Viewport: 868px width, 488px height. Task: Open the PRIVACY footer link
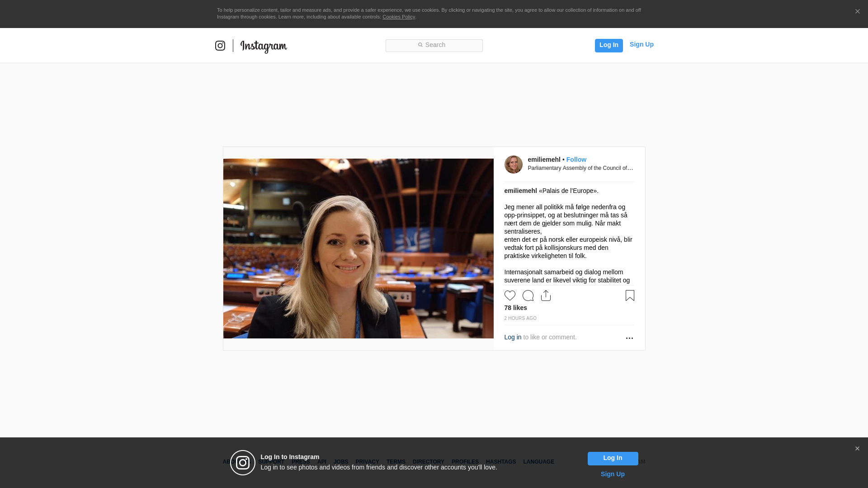point(367,462)
